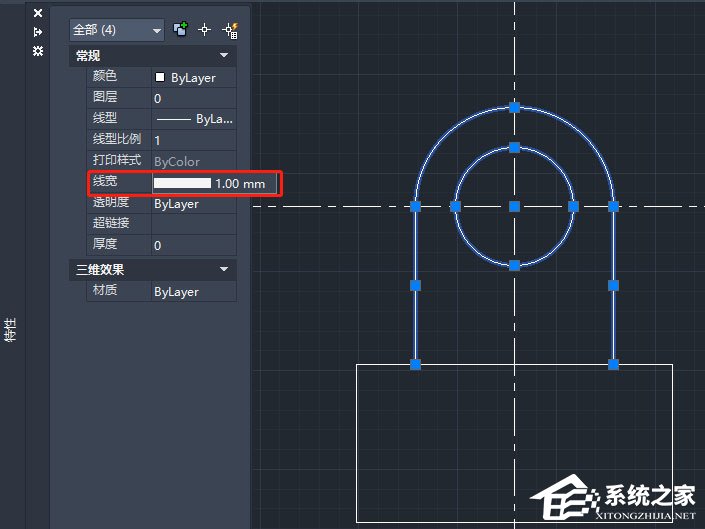Open the palette settings gear menu
Image resolution: width=705 pixels, height=529 pixels.
pos(38,50)
